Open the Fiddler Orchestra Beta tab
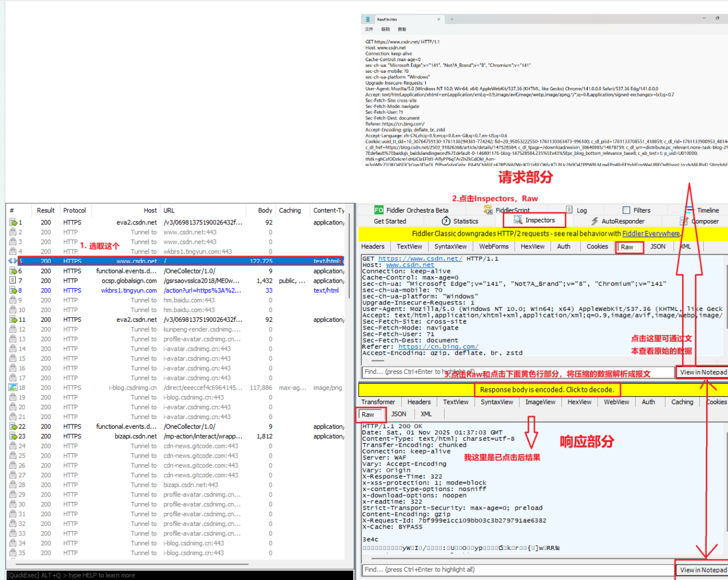 (411, 210)
